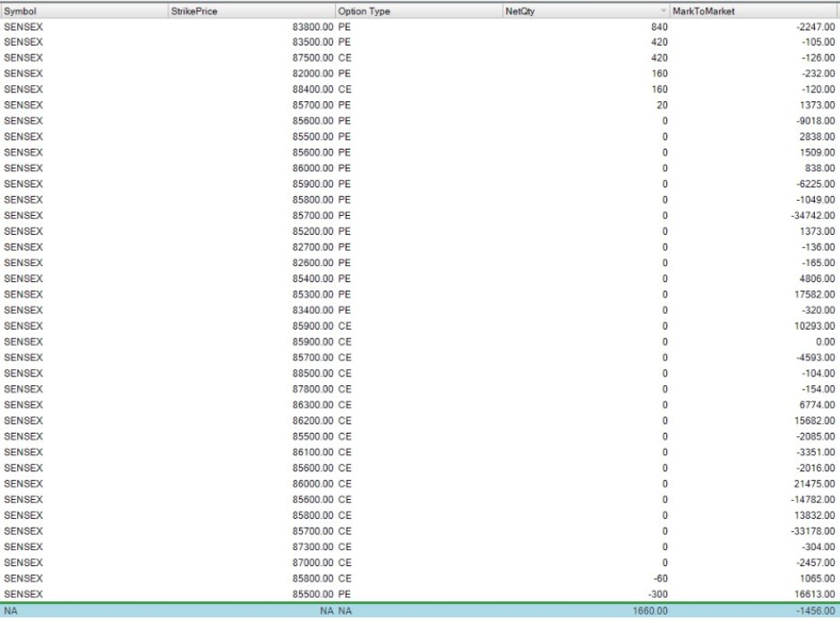Viewport: 840px width, 620px height.
Task: Click the MarkToMarket value -2085.00
Action: point(815,436)
